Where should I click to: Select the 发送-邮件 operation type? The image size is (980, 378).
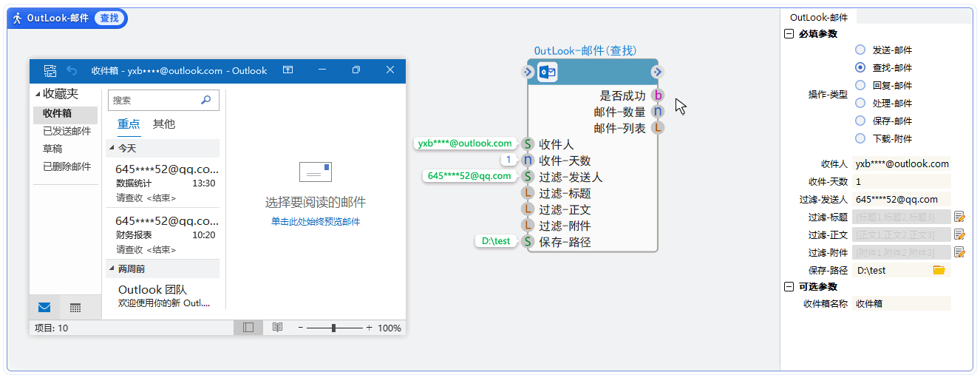860,50
